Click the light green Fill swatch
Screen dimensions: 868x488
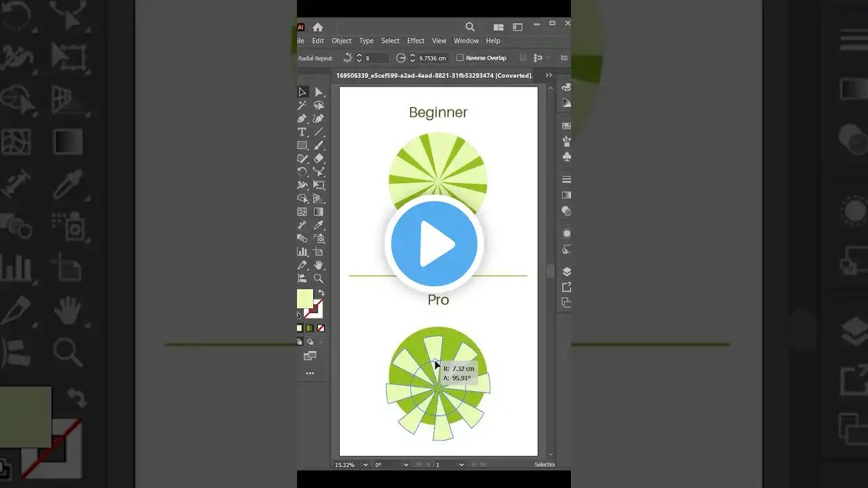[x=304, y=298]
